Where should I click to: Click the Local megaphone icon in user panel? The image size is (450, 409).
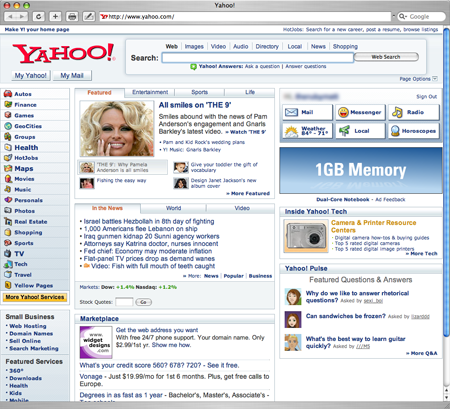click(x=344, y=131)
